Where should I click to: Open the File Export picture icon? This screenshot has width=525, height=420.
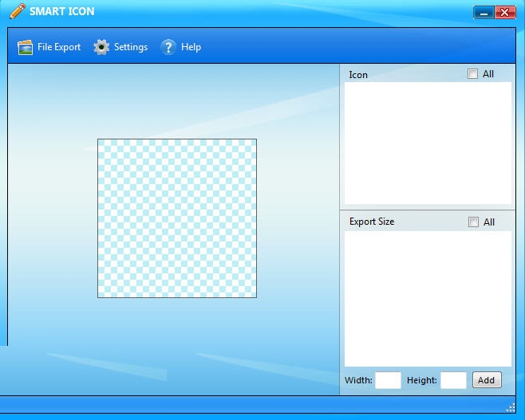(25, 47)
